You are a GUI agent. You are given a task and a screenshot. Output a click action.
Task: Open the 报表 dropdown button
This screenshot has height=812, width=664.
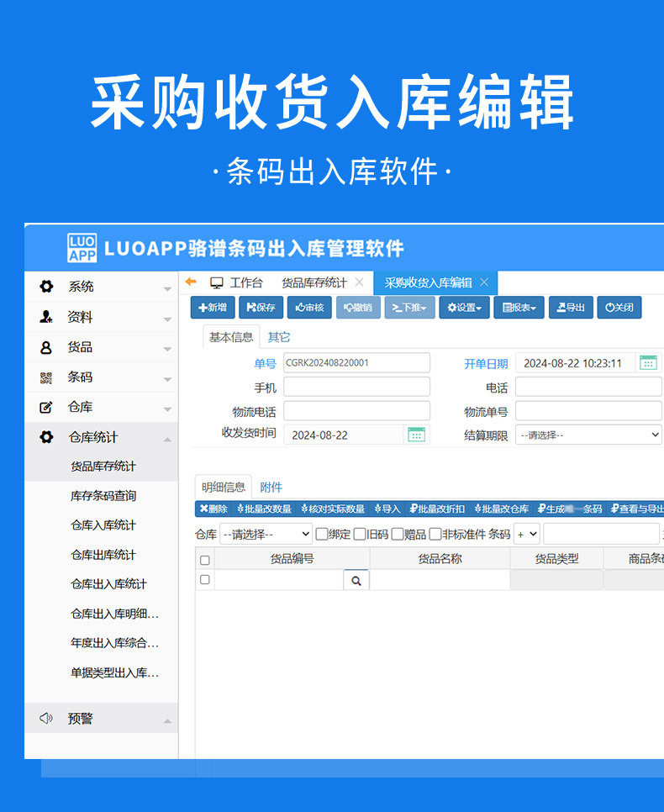519,308
